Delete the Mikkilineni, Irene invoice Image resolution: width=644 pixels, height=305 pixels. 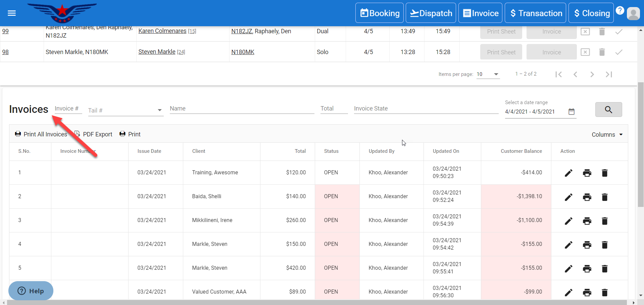pyautogui.click(x=604, y=221)
